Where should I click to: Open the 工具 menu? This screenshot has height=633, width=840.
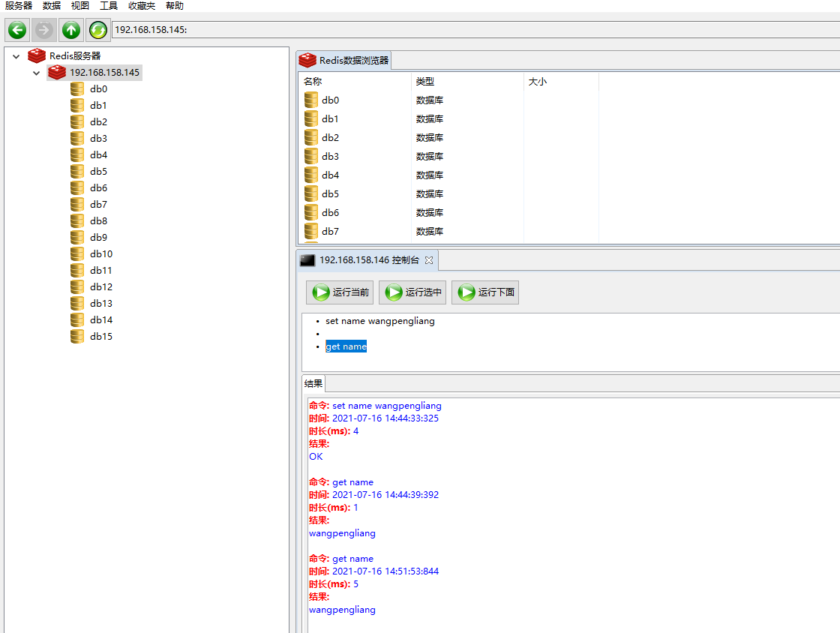point(109,6)
